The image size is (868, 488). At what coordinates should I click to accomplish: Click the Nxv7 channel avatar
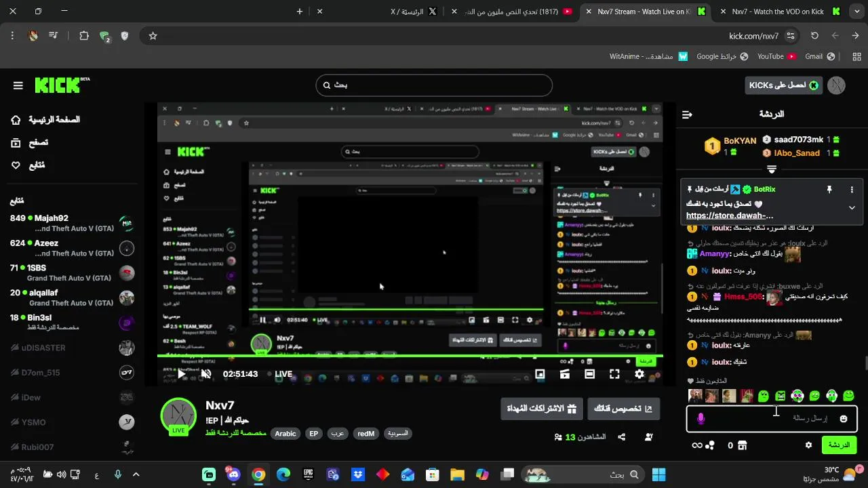point(178,415)
